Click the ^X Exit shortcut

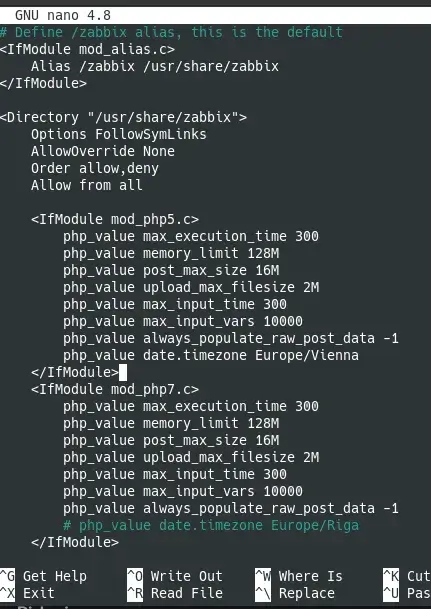pyautogui.click(x=27, y=593)
